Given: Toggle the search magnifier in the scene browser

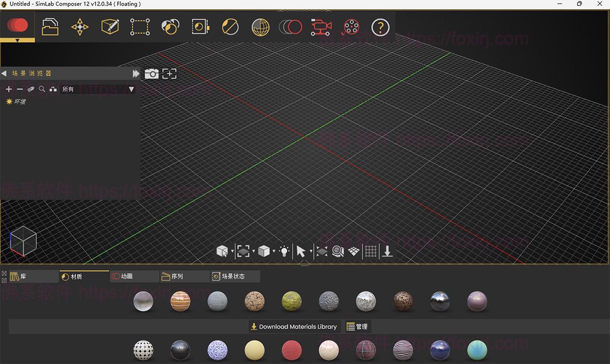Looking at the screenshot, I should (41, 89).
